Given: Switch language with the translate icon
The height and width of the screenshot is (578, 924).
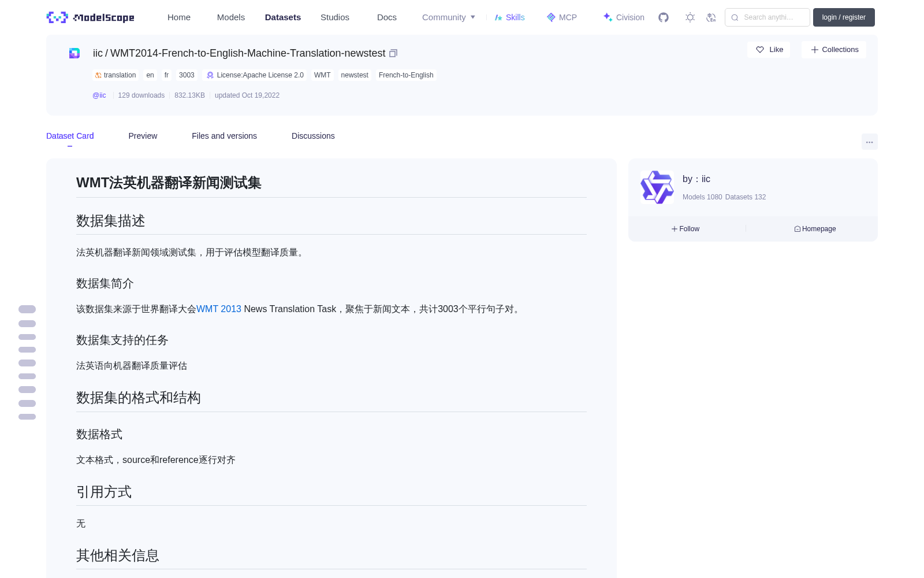Looking at the screenshot, I should pos(711,17).
